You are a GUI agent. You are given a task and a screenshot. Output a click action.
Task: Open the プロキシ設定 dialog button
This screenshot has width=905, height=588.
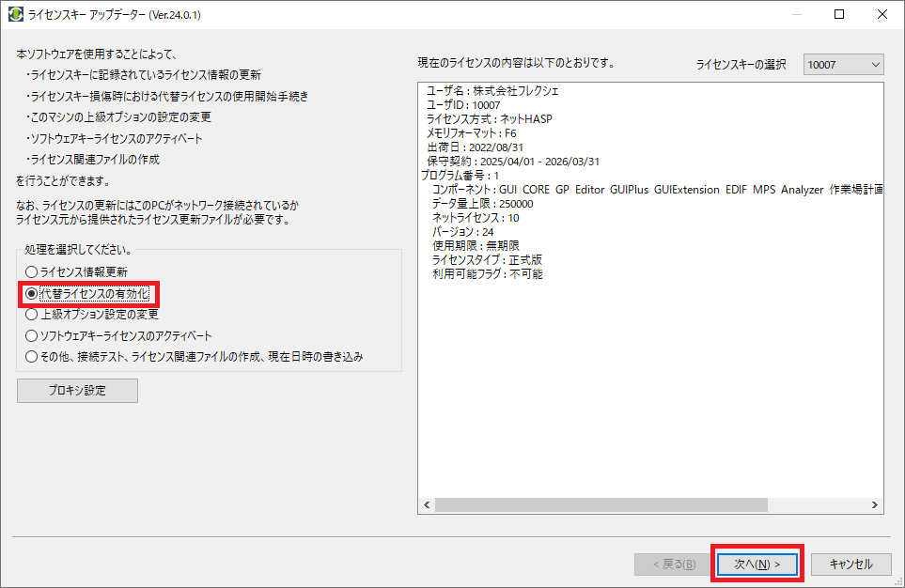click(77, 391)
